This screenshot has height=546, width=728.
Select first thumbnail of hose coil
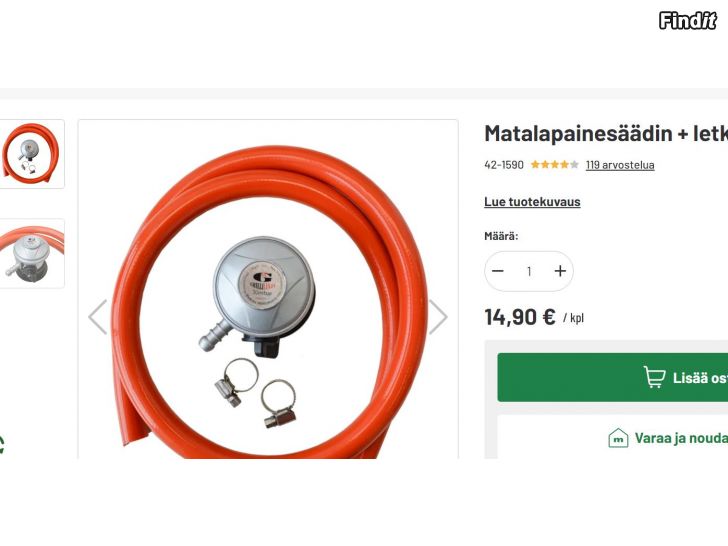click(32, 154)
